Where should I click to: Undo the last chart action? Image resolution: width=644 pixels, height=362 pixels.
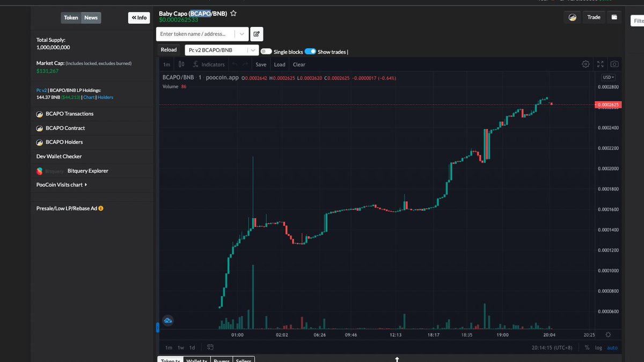click(235, 64)
